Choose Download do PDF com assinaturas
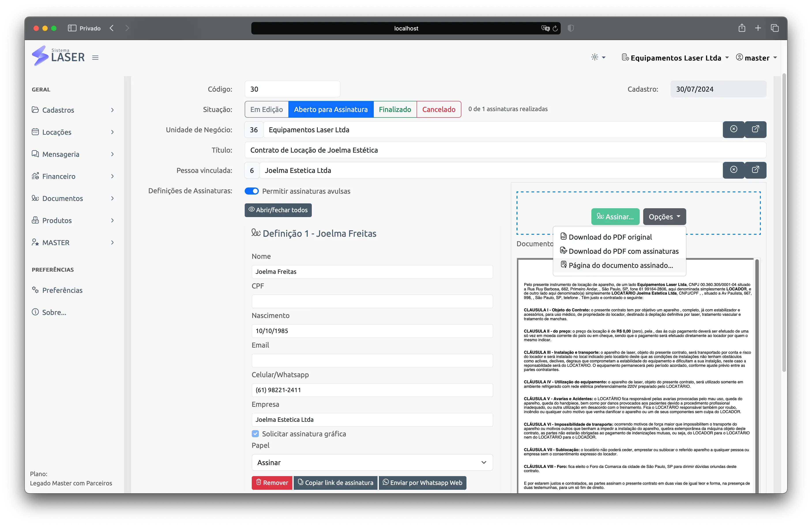Viewport: 812px width, 526px height. point(619,251)
